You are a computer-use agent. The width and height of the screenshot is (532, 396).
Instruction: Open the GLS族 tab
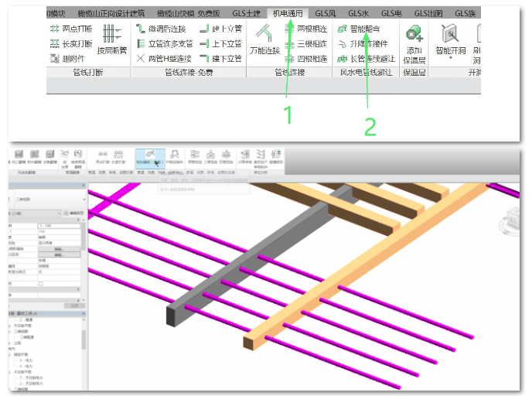(465, 13)
